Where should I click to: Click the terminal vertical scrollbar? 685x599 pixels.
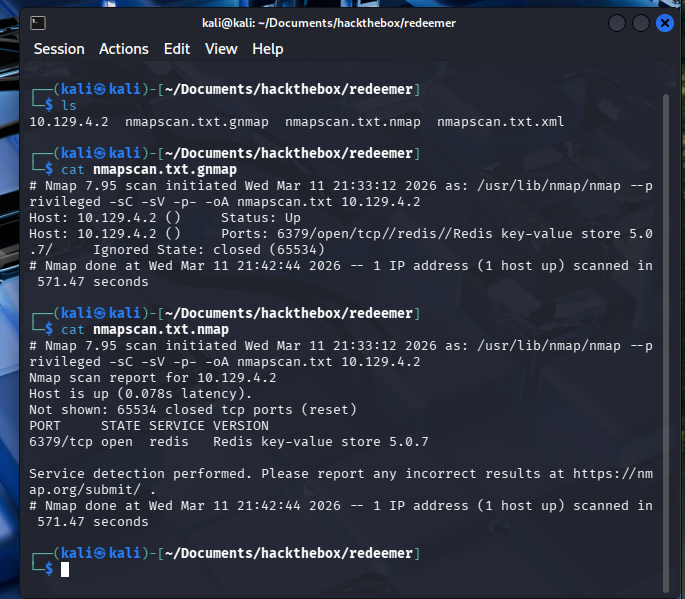tap(666, 343)
